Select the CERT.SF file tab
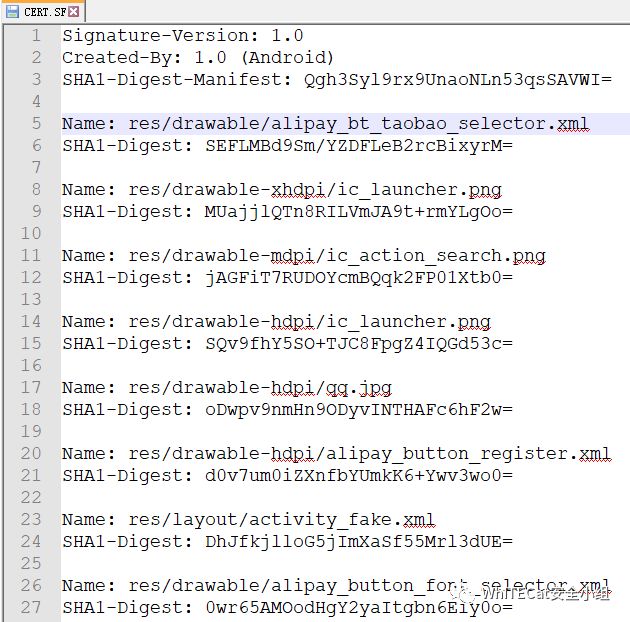 point(43,12)
